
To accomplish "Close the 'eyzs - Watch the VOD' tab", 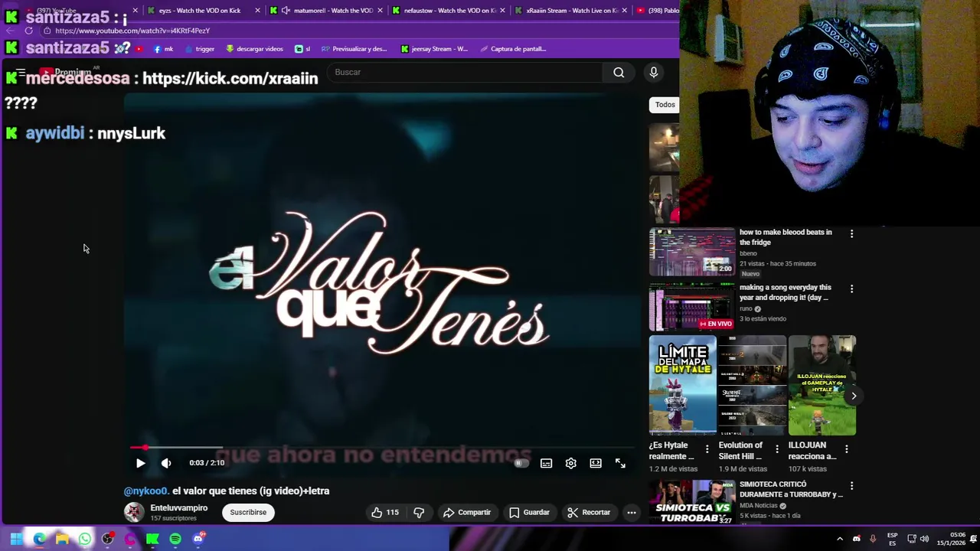I will coord(257,11).
